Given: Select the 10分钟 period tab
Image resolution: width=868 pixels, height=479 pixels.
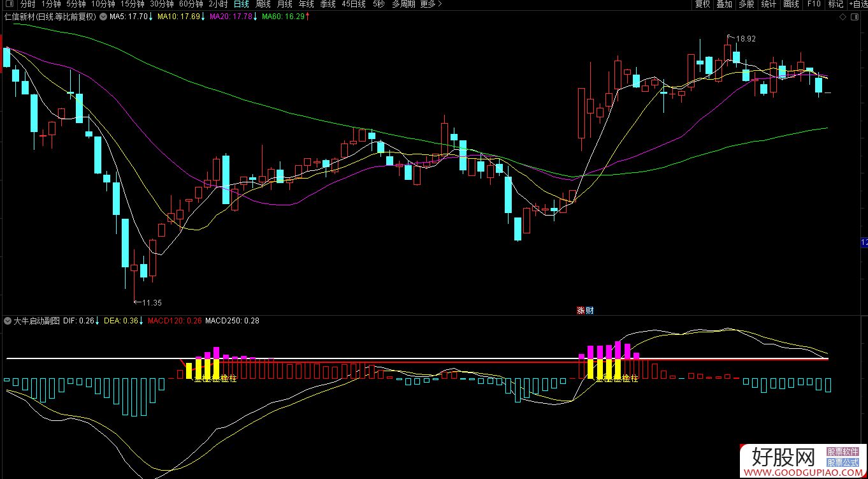Looking at the screenshot, I should (x=103, y=4).
